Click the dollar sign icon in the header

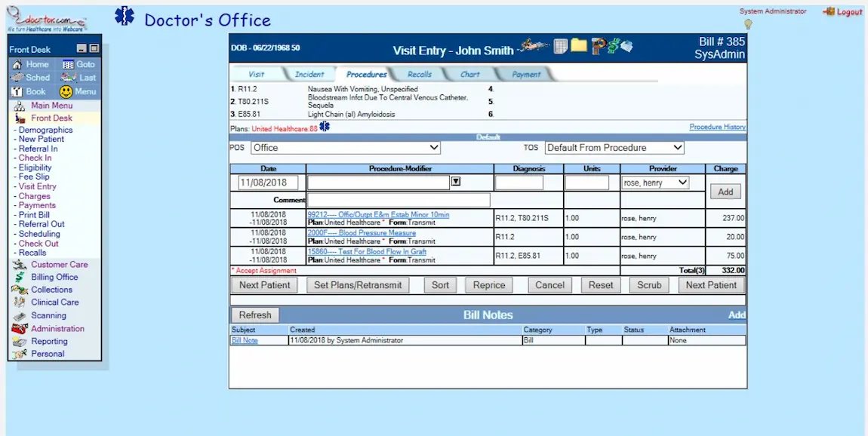click(614, 46)
